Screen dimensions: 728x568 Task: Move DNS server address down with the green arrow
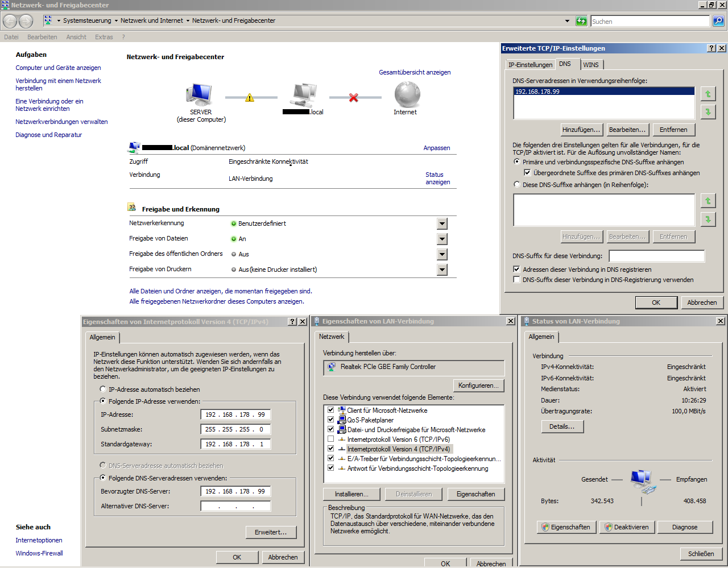pyautogui.click(x=708, y=112)
